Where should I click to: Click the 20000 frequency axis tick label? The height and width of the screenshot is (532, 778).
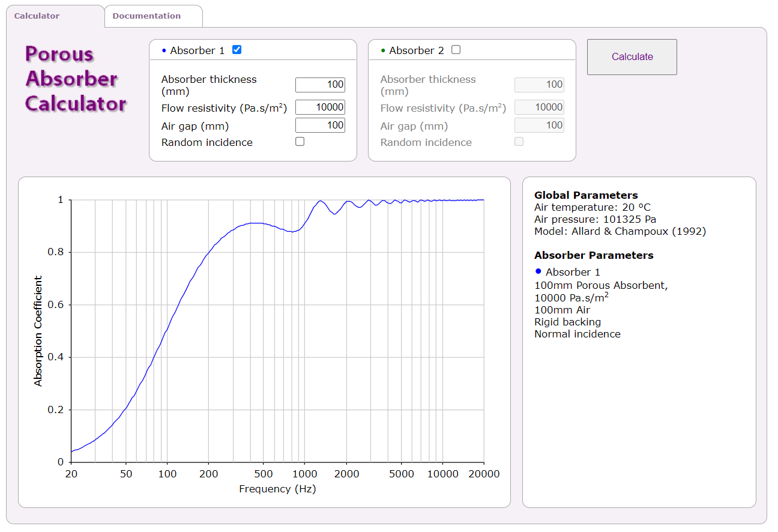[x=484, y=474]
